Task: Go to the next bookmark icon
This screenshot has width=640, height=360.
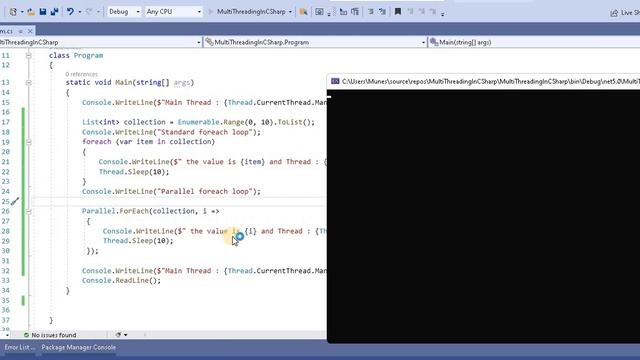Action: pyautogui.click(x=422, y=12)
